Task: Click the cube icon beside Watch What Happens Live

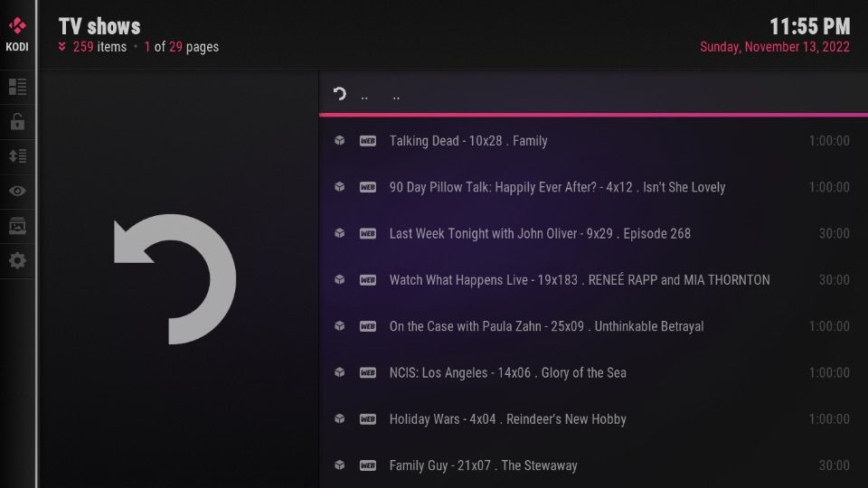Action: [339, 280]
